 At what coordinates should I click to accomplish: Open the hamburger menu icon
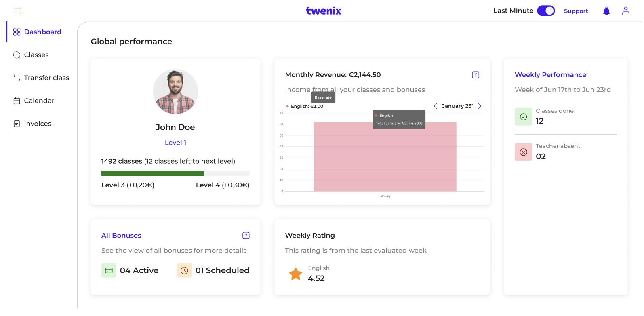tap(17, 11)
